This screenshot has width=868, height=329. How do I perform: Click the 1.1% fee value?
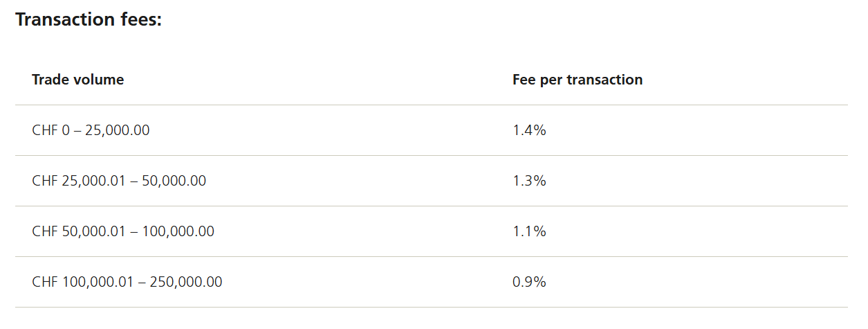coord(529,231)
